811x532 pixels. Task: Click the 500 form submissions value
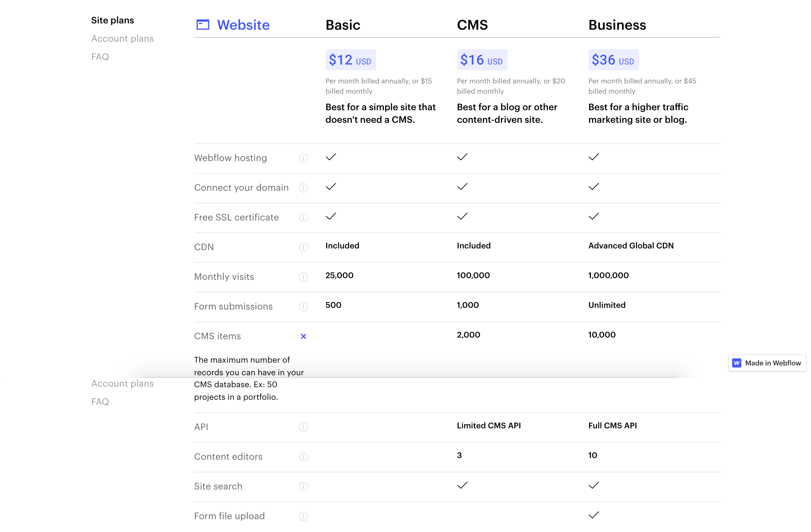pos(333,305)
